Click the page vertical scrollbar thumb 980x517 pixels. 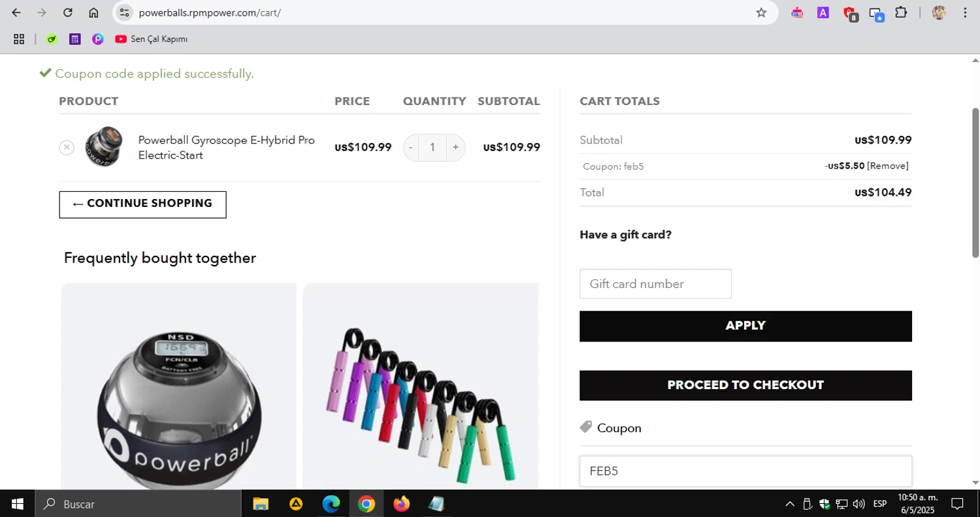[975, 182]
